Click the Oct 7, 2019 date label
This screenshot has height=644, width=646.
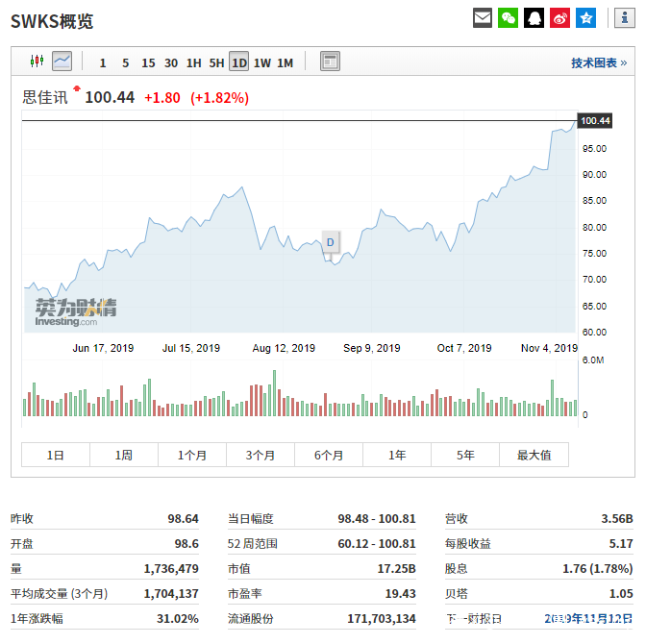(464, 348)
